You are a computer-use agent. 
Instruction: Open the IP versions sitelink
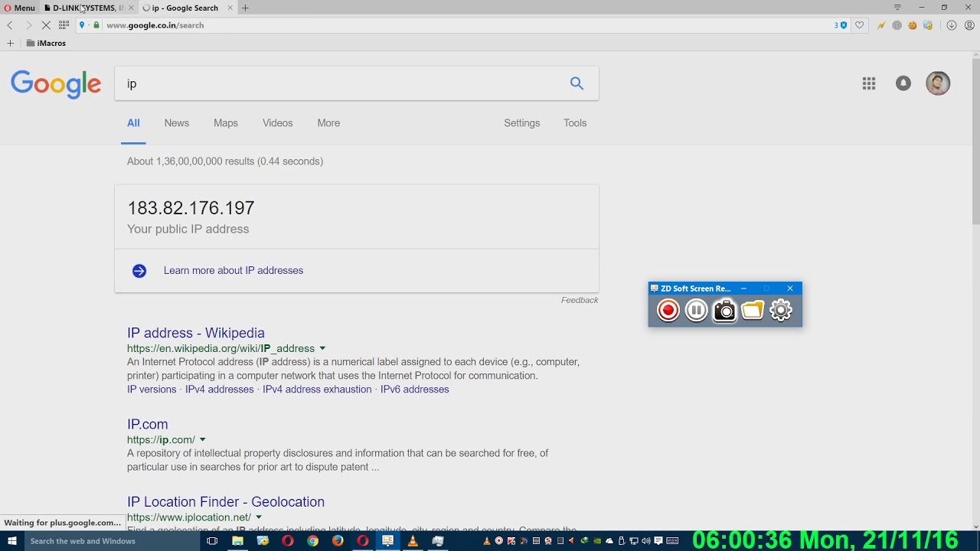coord(152,390)
